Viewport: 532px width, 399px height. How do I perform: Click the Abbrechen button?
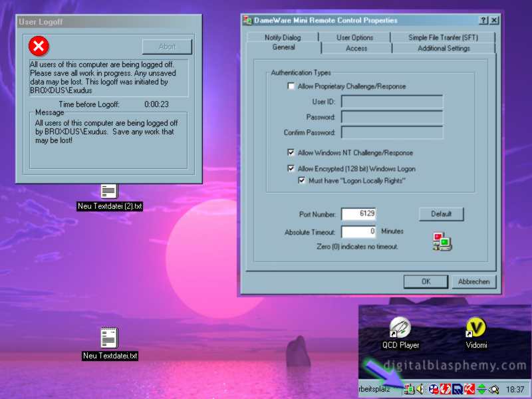(473, 281)
